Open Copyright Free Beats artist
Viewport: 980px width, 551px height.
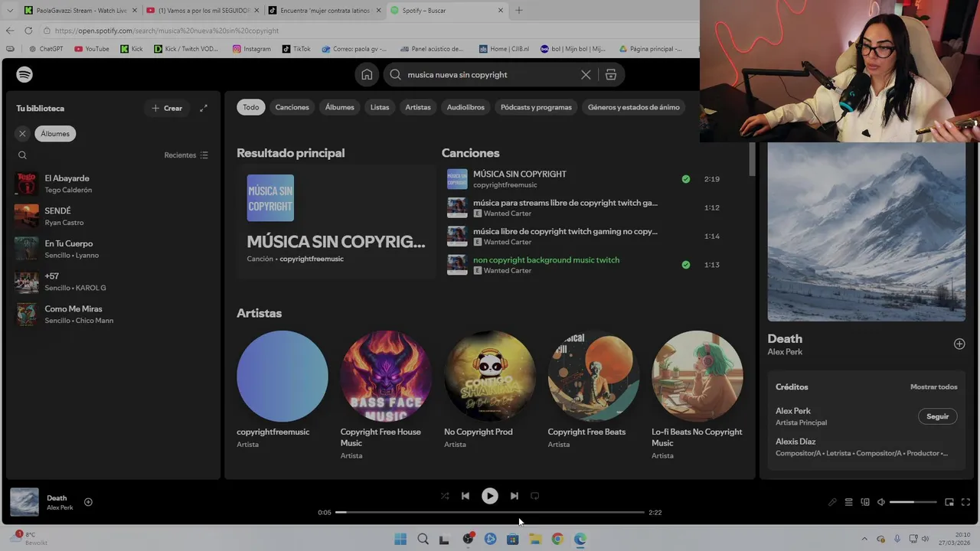593,376
